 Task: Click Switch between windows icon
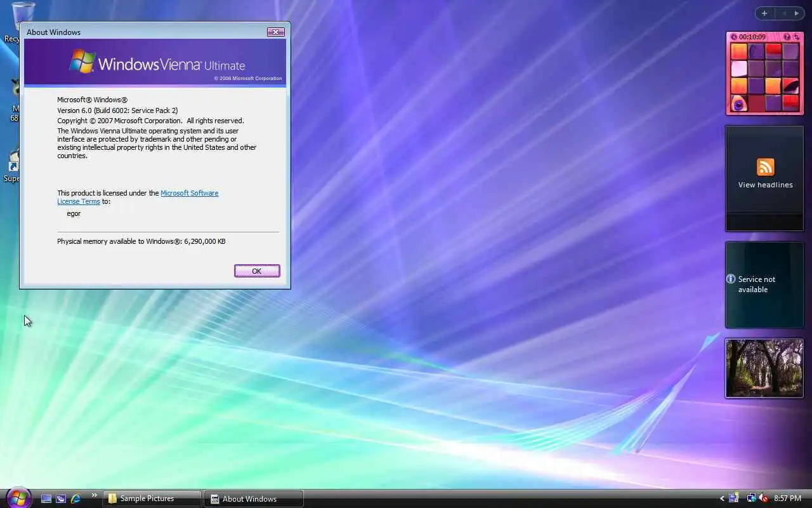[x=61, y=498]
